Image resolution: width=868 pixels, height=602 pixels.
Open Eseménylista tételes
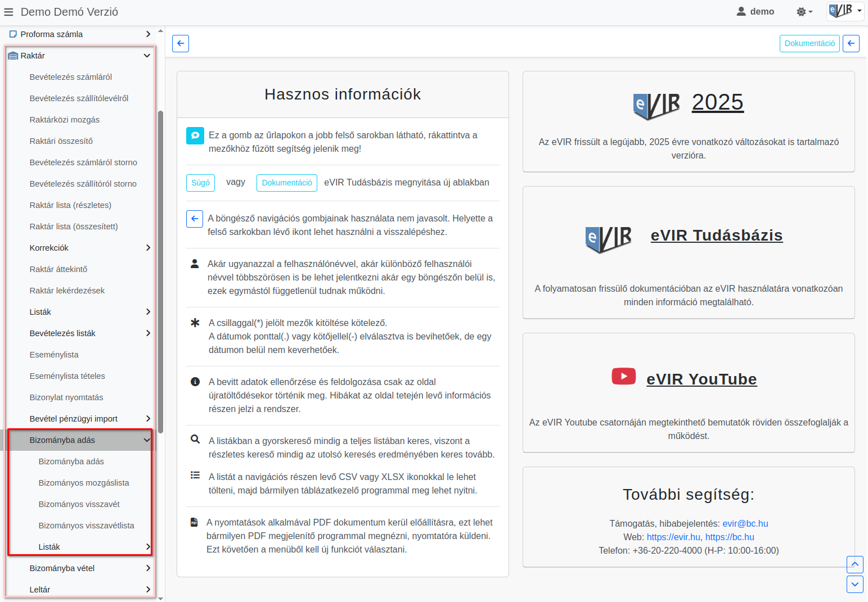[x=68, y=376]
